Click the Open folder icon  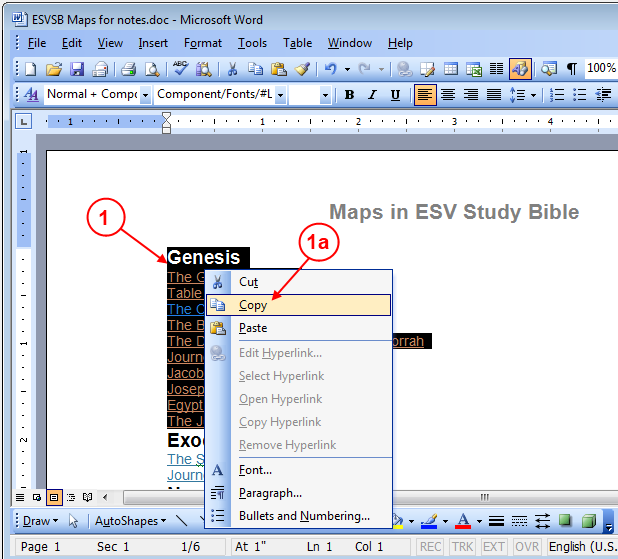[x=54, y=69]
